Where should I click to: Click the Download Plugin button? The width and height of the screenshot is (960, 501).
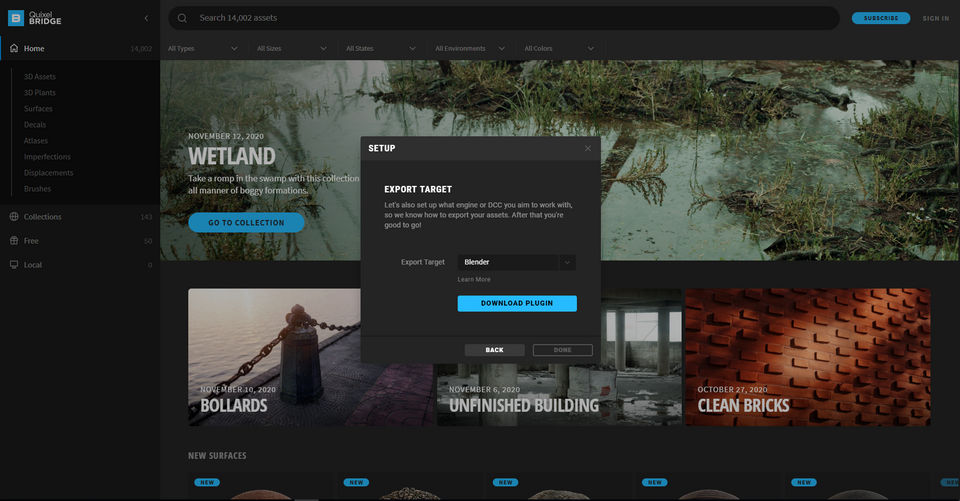coord(517,303)
